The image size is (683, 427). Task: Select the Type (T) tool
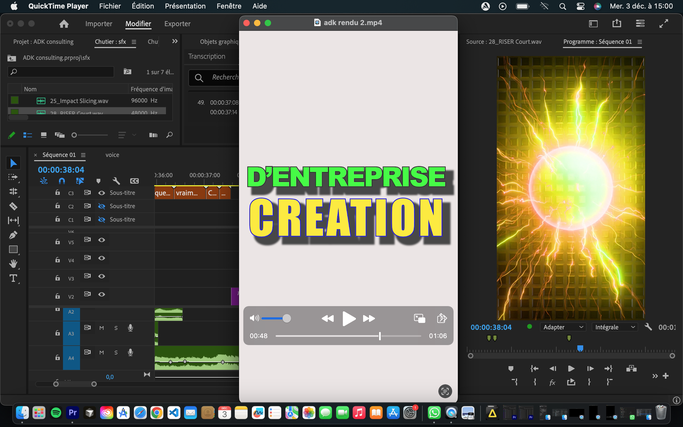13,279
